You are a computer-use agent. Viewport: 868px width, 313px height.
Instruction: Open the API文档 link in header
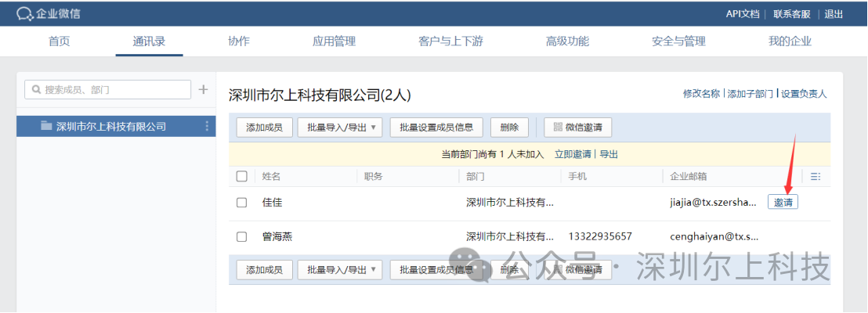(742, 13)
